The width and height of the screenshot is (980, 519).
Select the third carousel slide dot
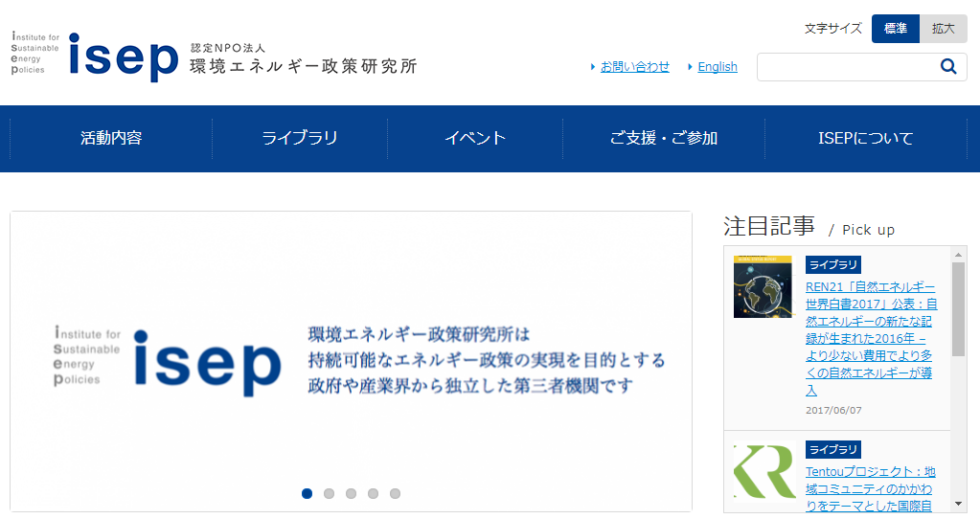[352, 493]
